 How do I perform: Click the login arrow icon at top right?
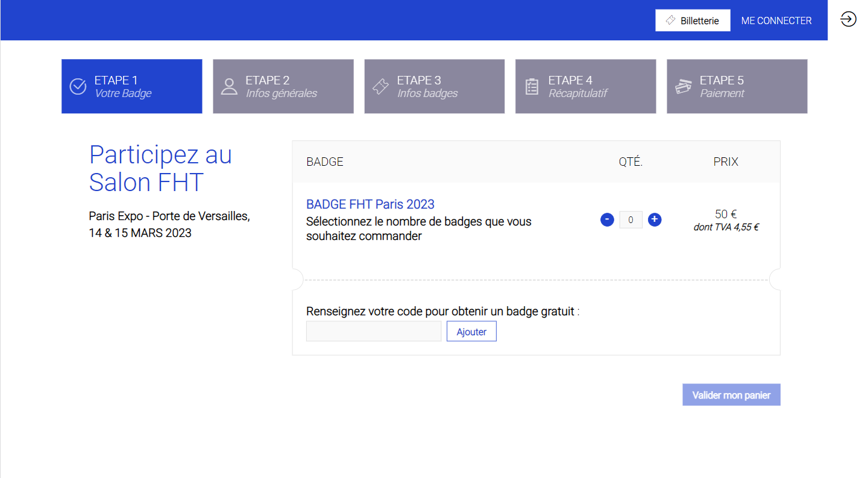tap(848, 20)
